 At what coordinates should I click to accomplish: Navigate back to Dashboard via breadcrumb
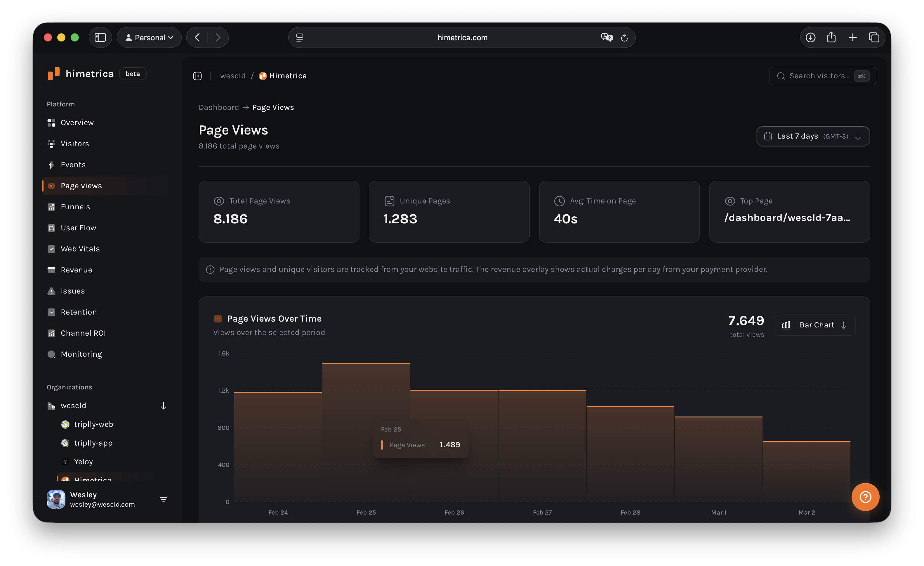(219, 107)
